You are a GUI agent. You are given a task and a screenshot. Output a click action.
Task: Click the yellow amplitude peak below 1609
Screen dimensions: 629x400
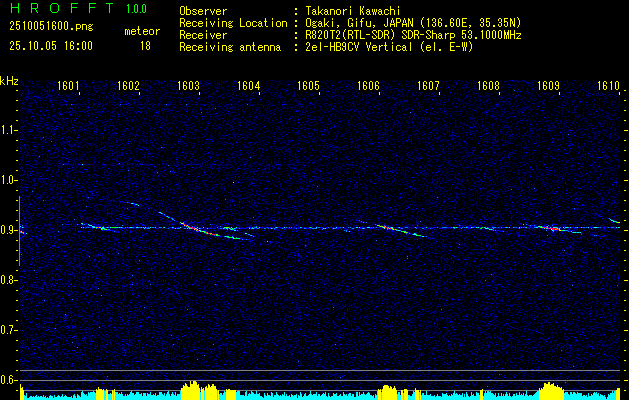550,390
